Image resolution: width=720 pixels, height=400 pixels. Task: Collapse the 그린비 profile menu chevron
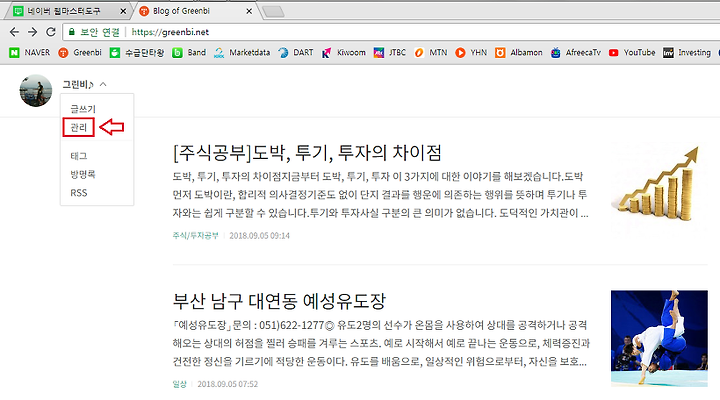pos(103,84)
